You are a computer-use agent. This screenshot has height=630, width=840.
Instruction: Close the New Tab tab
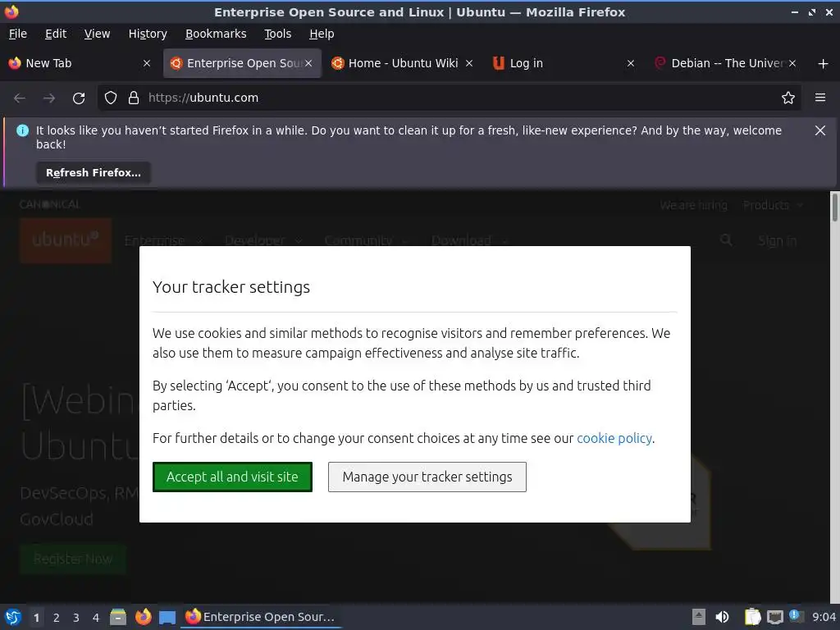point(147,63)
